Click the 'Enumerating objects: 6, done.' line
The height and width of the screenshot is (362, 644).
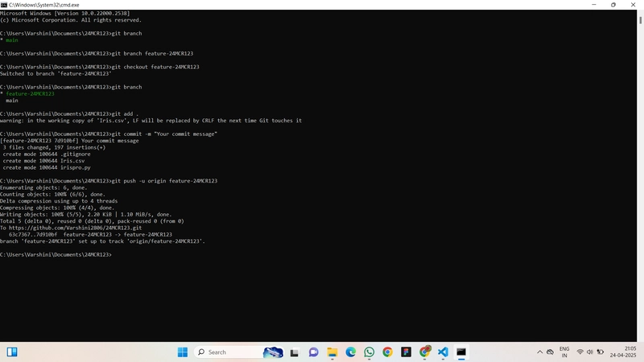[43, 188]
